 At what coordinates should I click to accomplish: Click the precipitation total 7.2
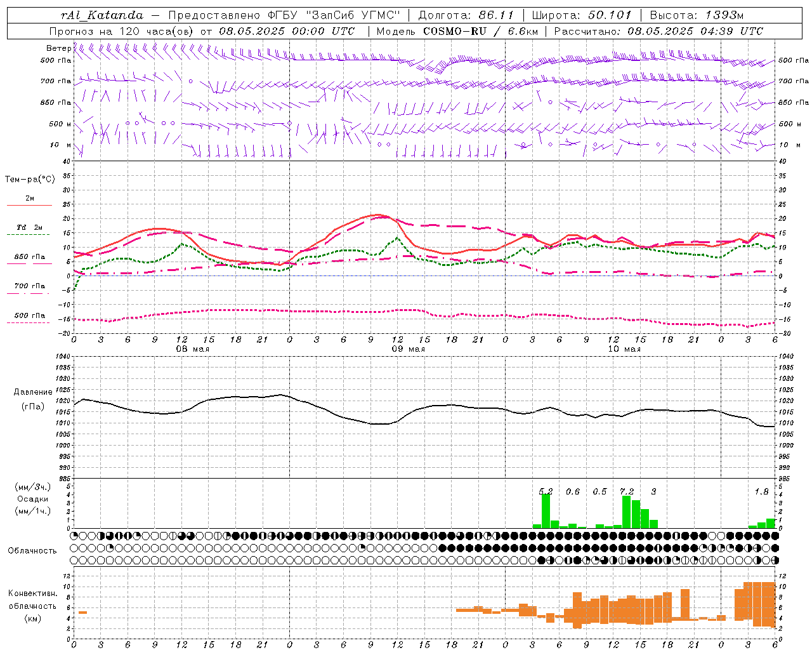click(627, 491)
